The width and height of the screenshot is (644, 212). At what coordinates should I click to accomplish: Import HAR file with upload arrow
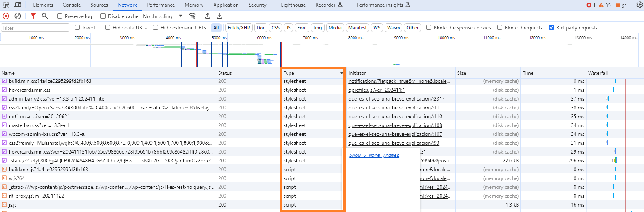pyautogui.click(x=207, y=16)
